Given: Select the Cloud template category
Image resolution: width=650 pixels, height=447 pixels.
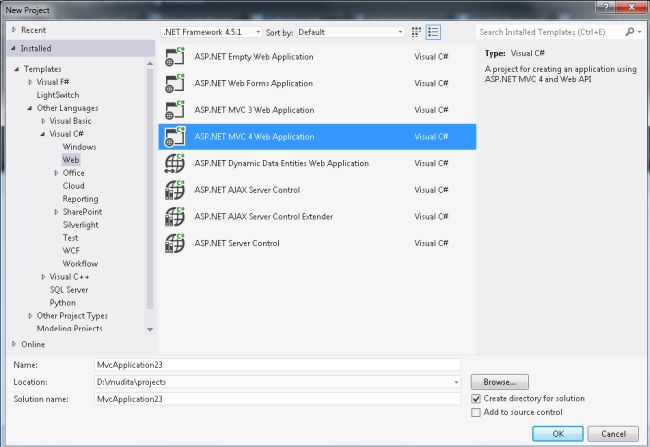Looking at the screenshot, I should (73, 186).
